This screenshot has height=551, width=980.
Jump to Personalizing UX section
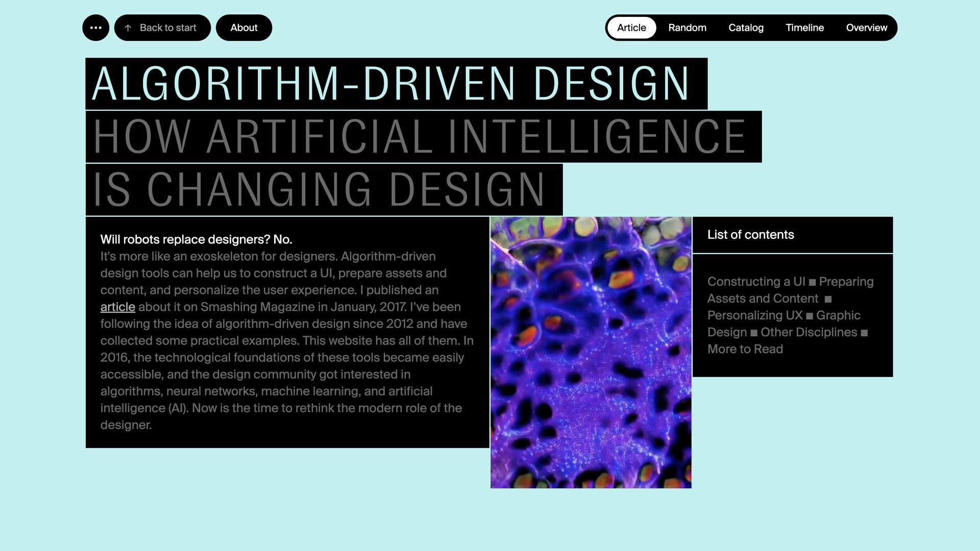point(754,315)
